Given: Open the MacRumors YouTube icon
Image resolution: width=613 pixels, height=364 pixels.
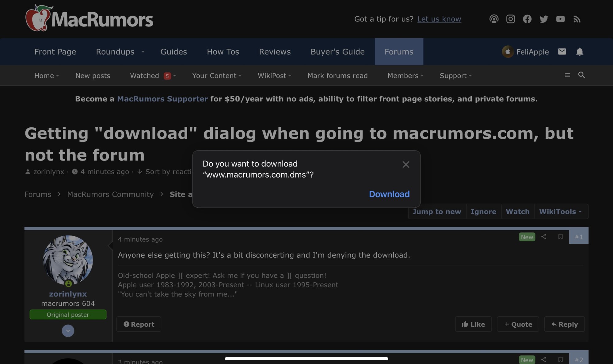Looking at the screenshot, I should (x=560, y=19).
